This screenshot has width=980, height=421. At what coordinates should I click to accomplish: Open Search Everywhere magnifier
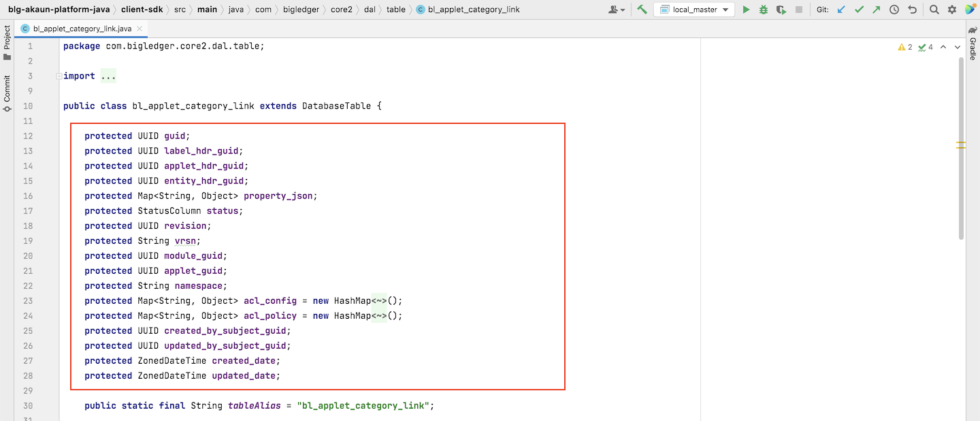[934, 10]
